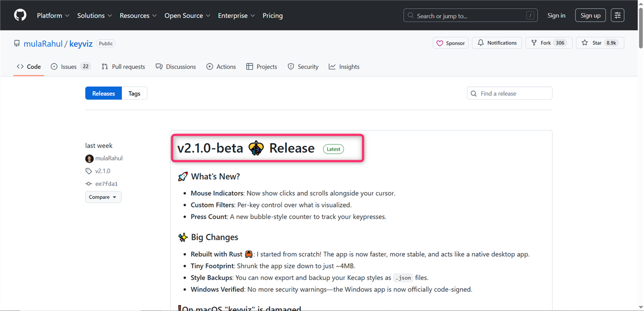Image resolution: width=644 pixels, height=311 pixels.
Task: Expand the Solutions dropdown menu
Action: 94,16
